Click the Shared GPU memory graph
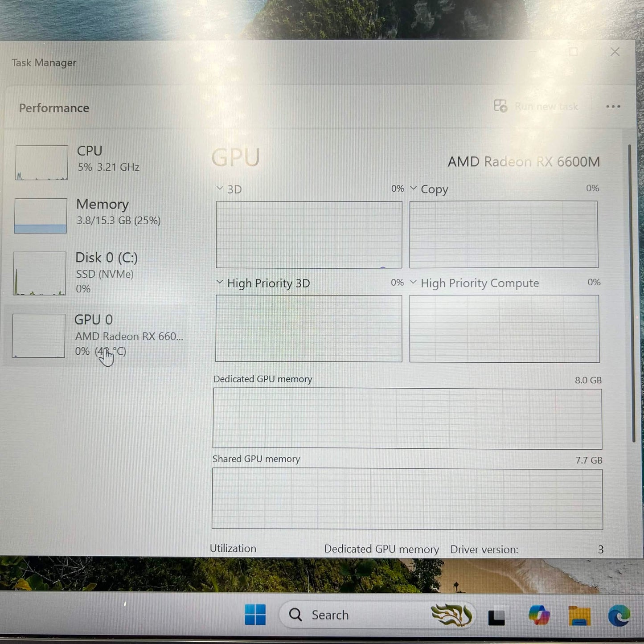Image resolution: width=644 pixels, height=644 pixels. pyautogui.click(x=407, y=499)
